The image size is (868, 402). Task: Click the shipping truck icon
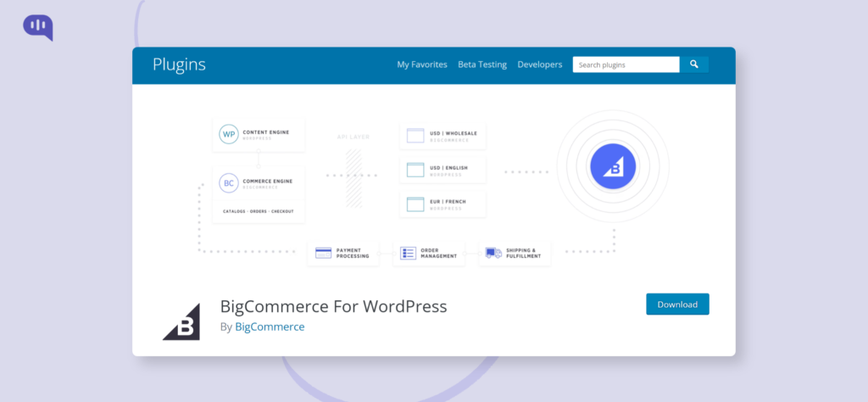click(493, 253)
